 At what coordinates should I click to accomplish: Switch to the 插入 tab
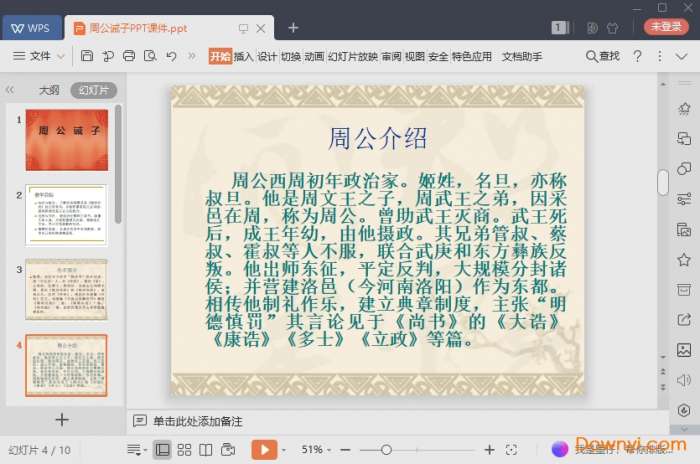[243, 56]
